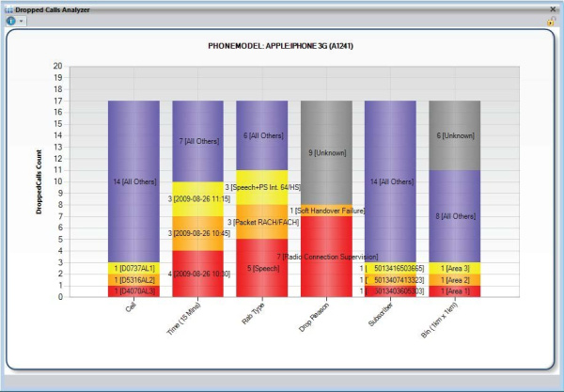564x392 pixels.
Task: Select the 7 [All Others] time segment
Action: pos(197,141)
